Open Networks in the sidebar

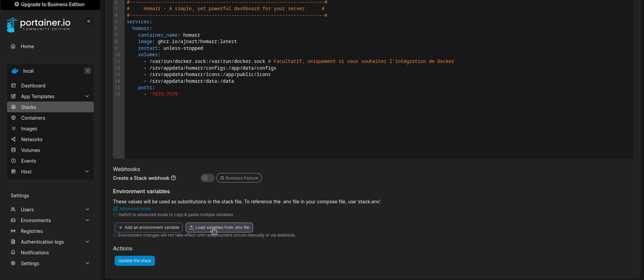[x=50, y=139]
